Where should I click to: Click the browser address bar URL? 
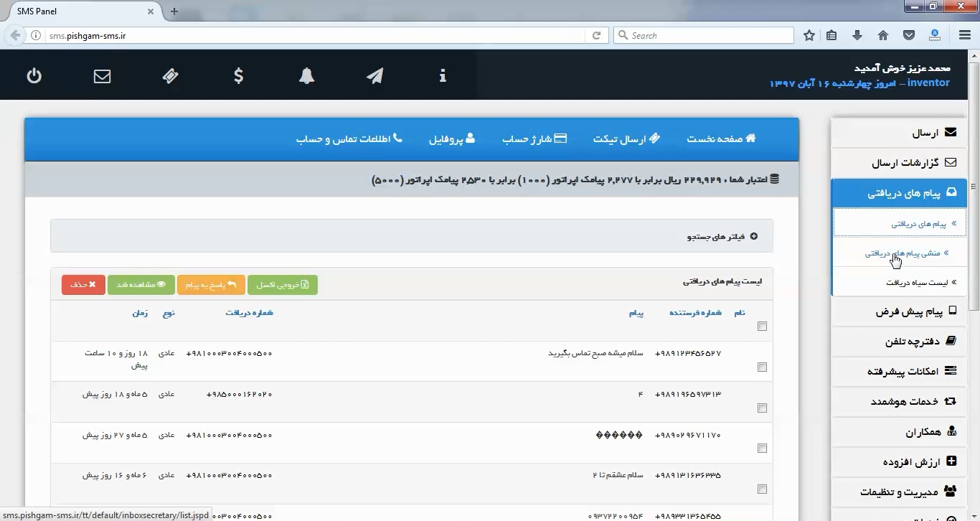pyautogui.click(x=88, y=35)
